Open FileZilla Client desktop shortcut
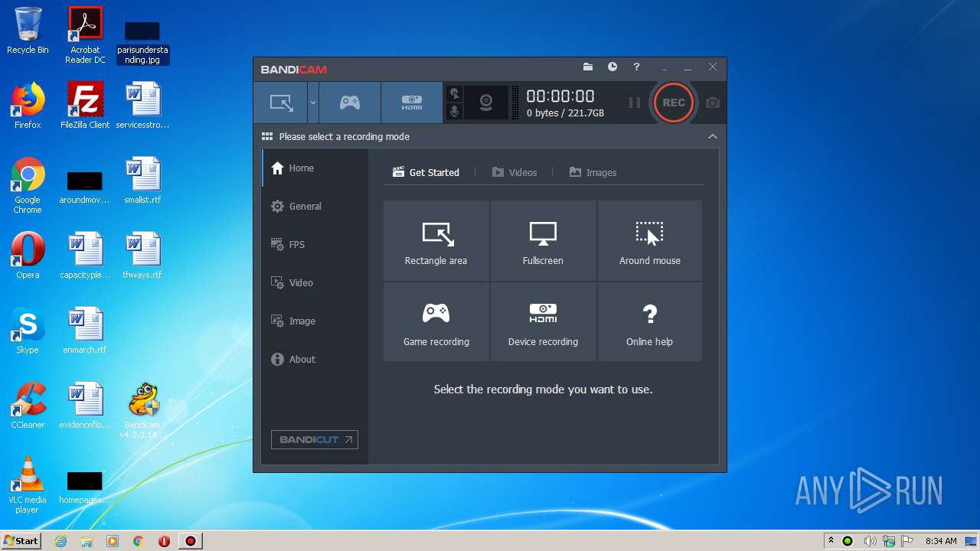This screenshot has height=551, width=980. (x=85, y=106)
